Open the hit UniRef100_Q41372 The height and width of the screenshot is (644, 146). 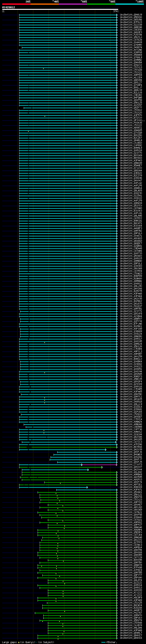(x=131, y=540)
